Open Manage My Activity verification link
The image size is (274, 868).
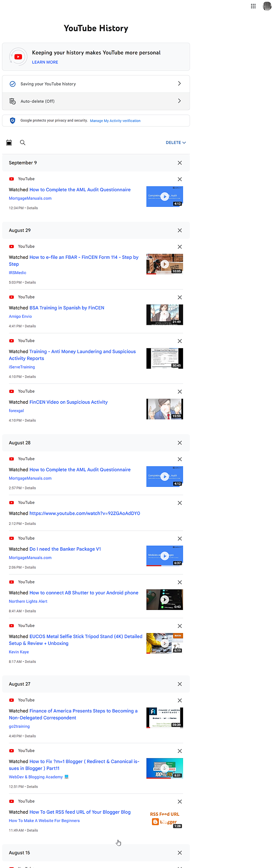(115, 121)
